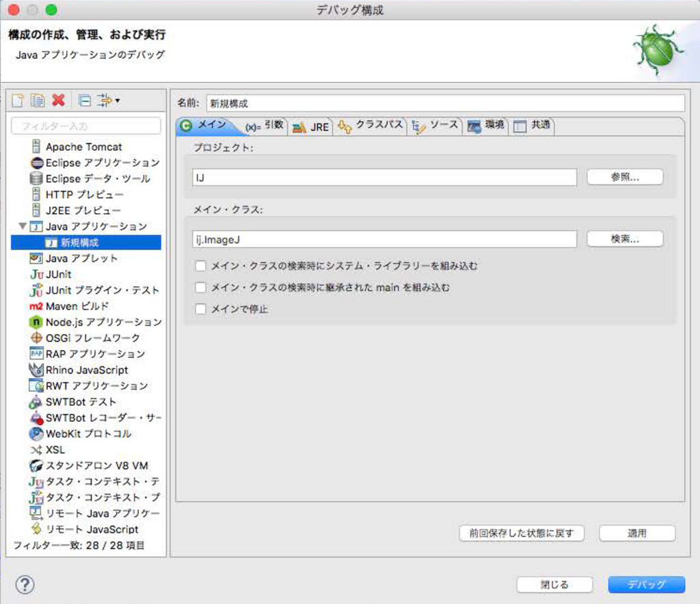Click the blue デバッグ button
The width and height of the screenshot is (700, 604).
coord(647,584)
